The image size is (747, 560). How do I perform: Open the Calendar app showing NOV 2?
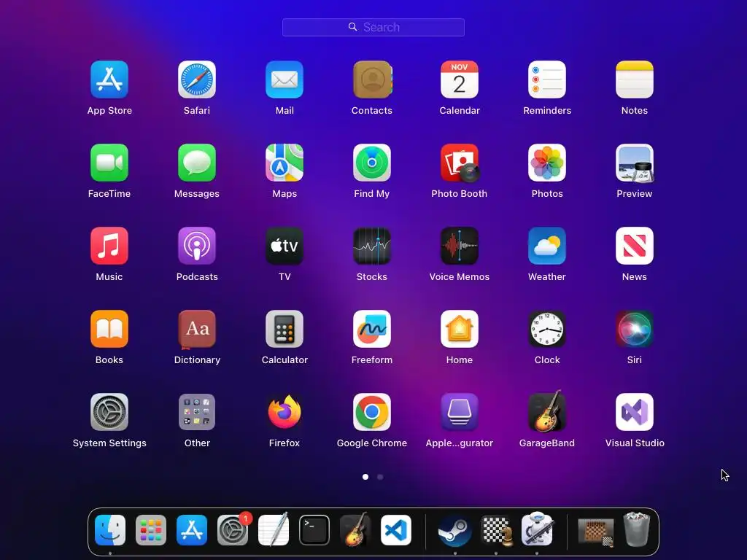point(460,79)
